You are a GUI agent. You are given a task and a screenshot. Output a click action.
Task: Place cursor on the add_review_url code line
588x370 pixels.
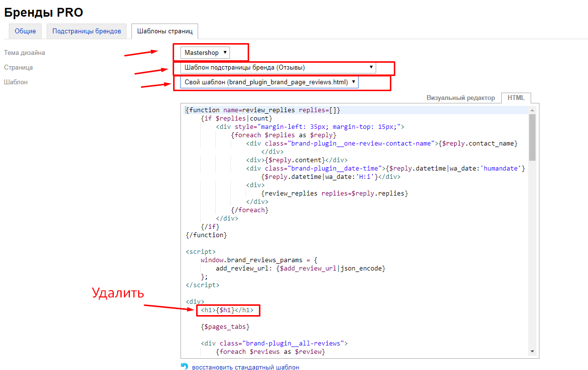pos(300,268)
